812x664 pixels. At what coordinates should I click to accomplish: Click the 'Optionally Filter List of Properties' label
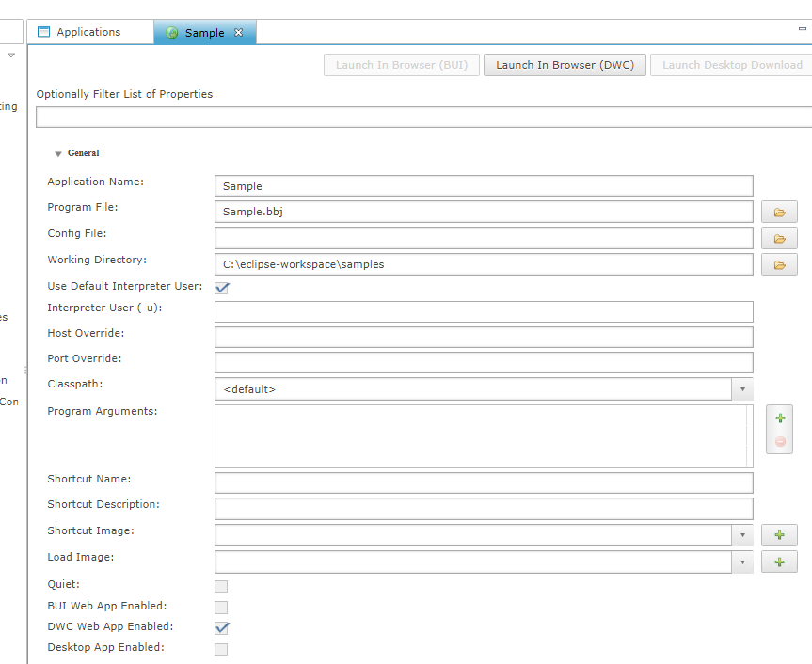(124, 94)
